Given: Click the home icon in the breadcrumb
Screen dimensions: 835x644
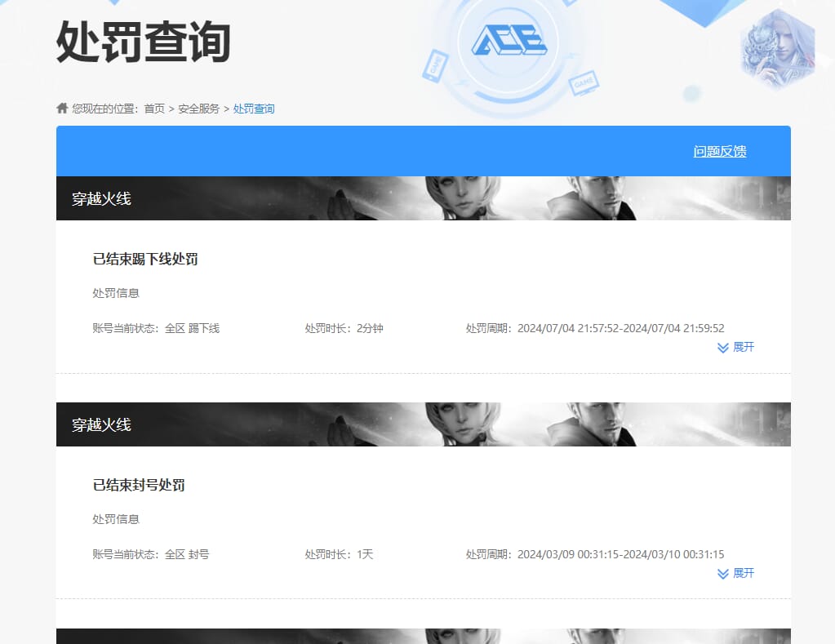Looking at the screenshot, I should pyautogui.click(x=62, y=108).
